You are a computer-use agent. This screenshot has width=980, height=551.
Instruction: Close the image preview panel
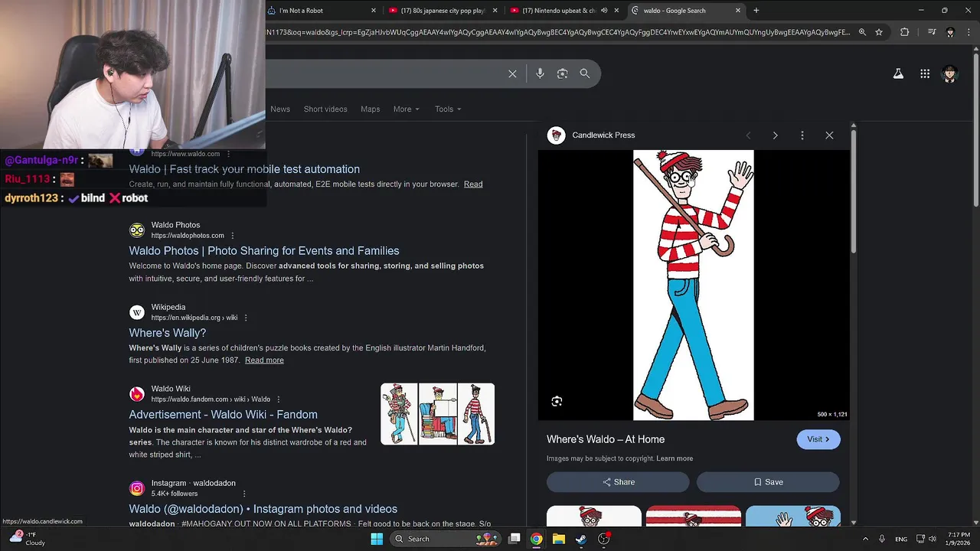(x=829, y=135)
